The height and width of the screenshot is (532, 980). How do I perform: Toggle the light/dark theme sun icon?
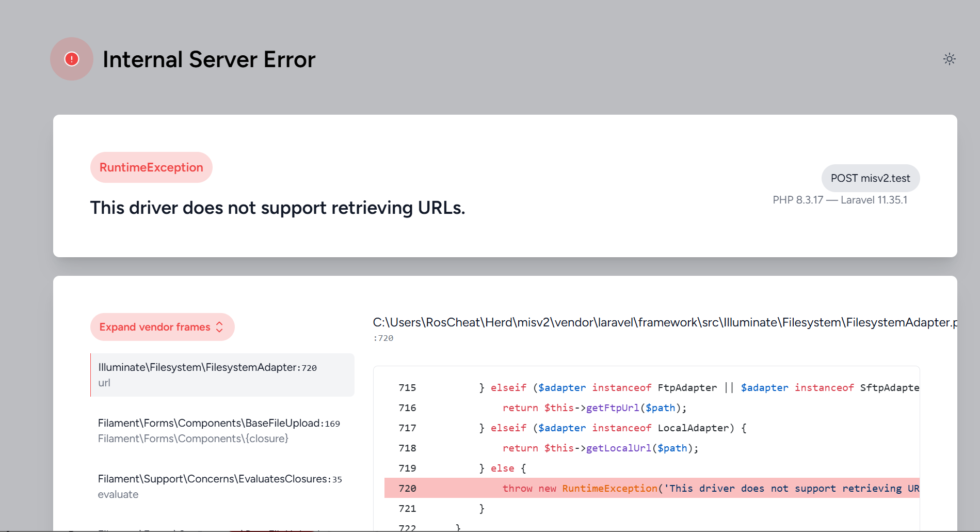pos(949,59)
